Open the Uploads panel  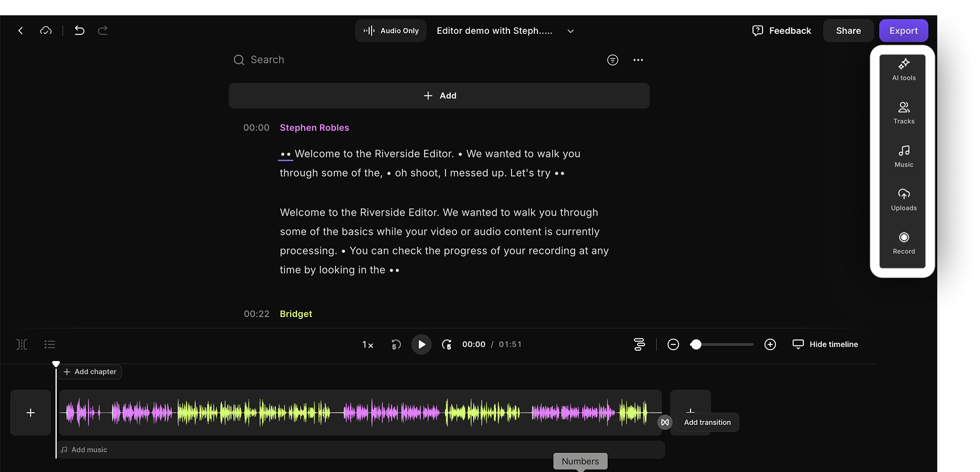coord(903,199)
